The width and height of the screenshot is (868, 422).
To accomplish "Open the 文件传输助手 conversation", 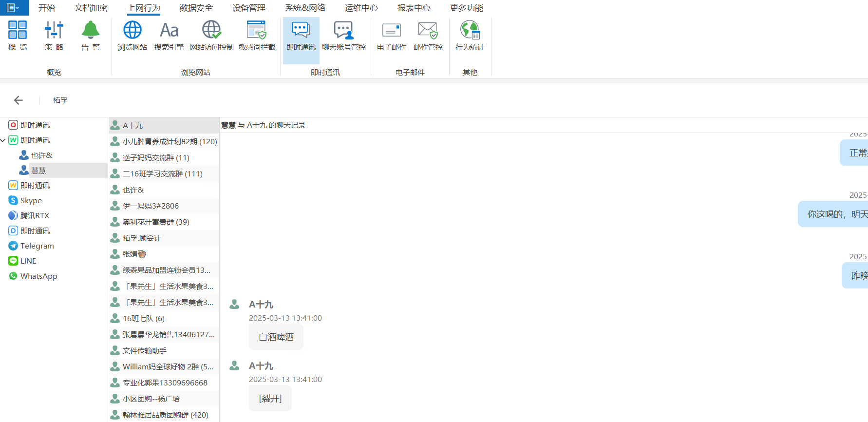I will 144,351.
